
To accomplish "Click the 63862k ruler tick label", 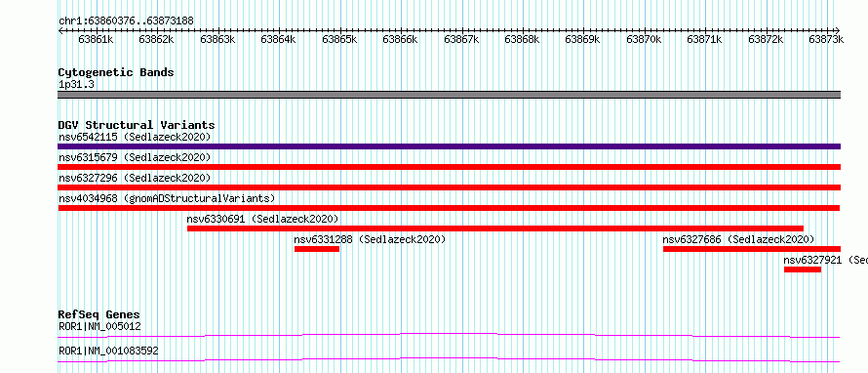I will click(x=157, y=39).
